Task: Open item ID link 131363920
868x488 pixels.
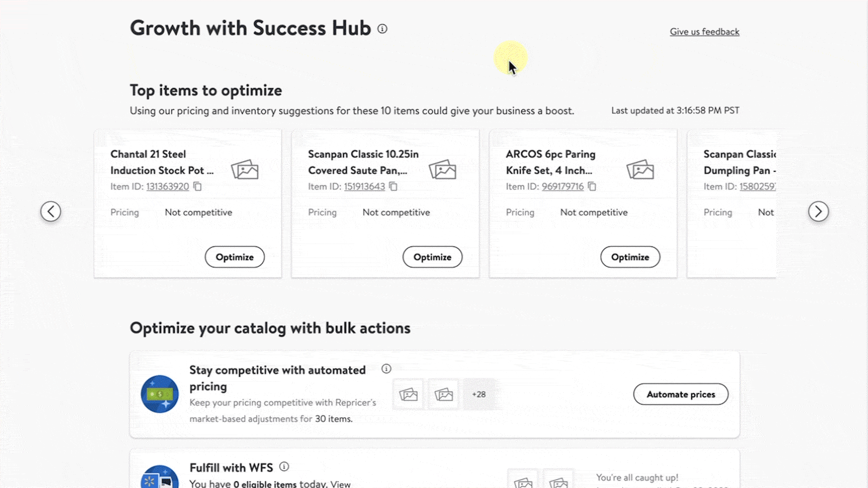Action: [x=167, y=187]
